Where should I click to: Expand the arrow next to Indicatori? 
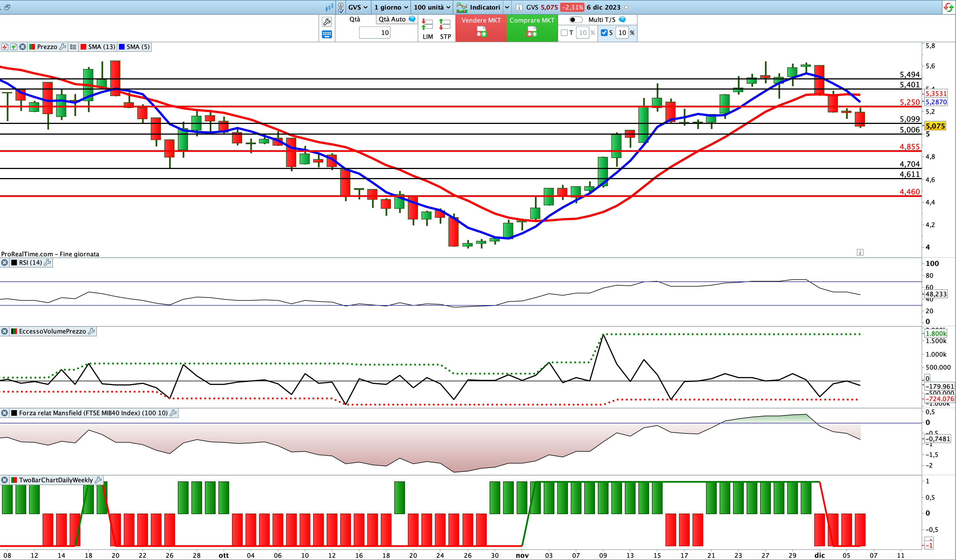point(507,7)
